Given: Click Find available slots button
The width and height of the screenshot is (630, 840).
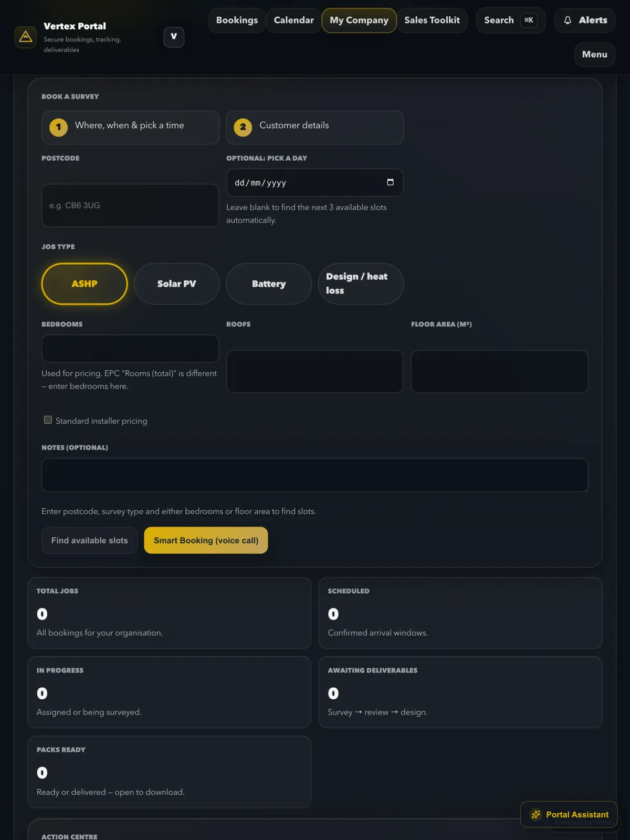Looking at the screenshot, I should [x=90, y=540].
